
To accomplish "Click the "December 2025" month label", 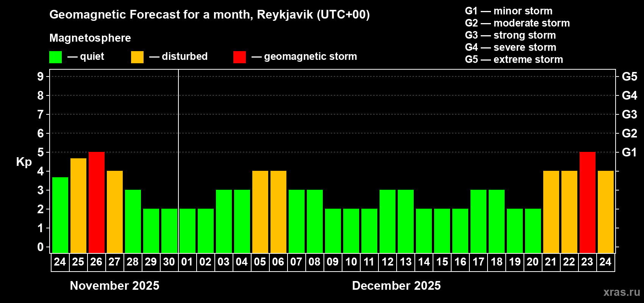I will click(397, 286).
